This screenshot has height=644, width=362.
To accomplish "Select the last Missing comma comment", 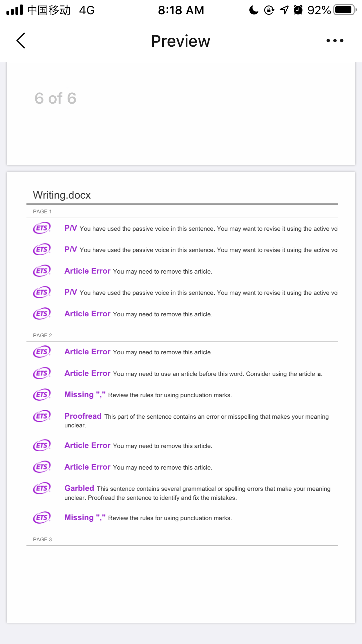I will (x=148, y=518).
